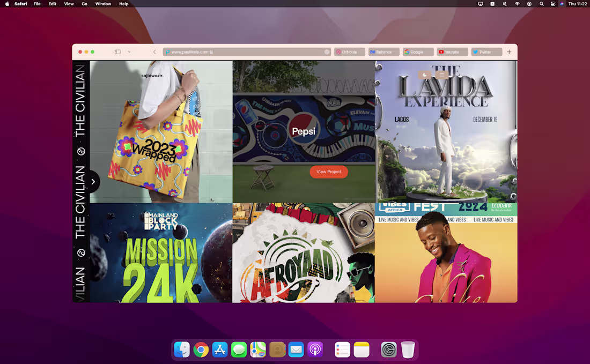This screenshot has height=364, width=590.
Task: Open a new tab with the plus button
Action: pyautogui.click(x=508, y=51)
